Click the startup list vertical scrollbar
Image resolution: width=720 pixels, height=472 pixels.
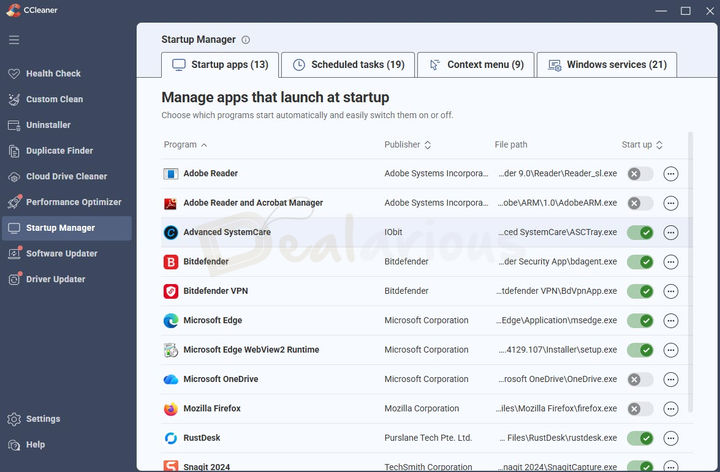(690, 272)
